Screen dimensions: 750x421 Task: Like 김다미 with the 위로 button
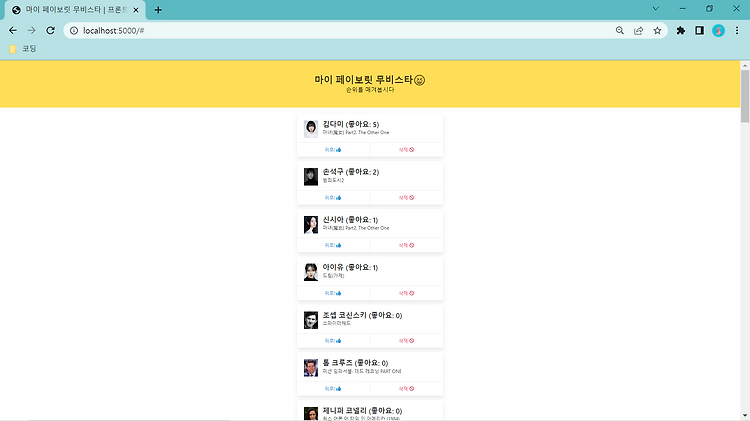click(333, 150)
